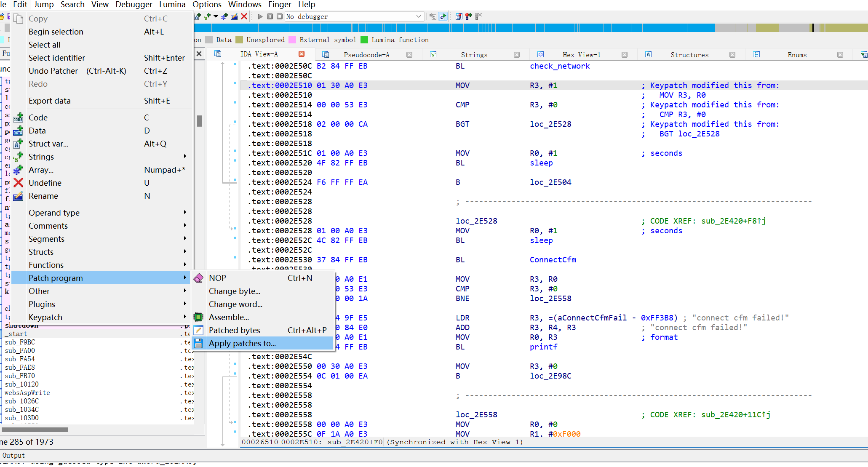This screenshot has width=868, height=467.
Task: Click the debugger pause icon
Action: tap(270, 16)
